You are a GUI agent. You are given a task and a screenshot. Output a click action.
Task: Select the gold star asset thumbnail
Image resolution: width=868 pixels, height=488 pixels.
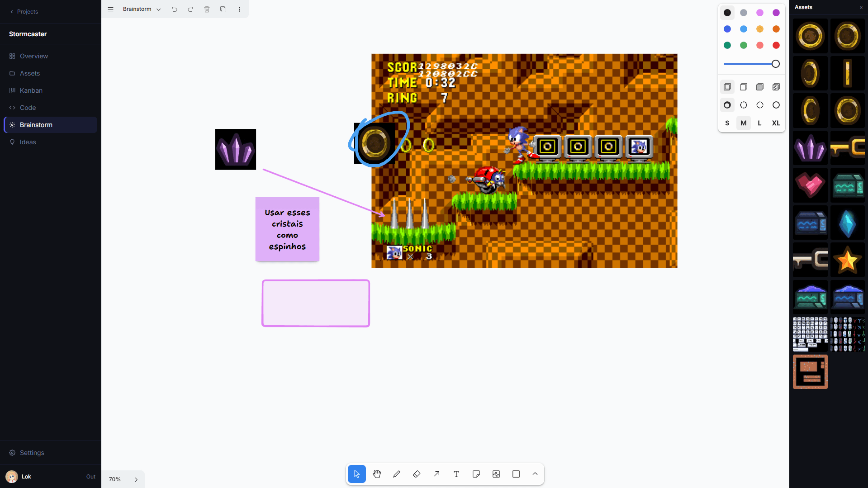[848, 260]
